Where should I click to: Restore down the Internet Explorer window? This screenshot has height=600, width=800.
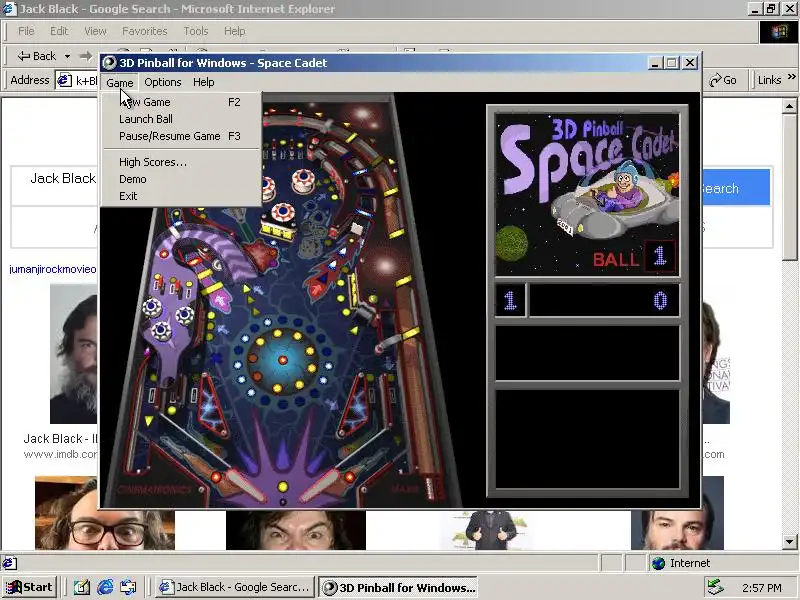[771, 9]
